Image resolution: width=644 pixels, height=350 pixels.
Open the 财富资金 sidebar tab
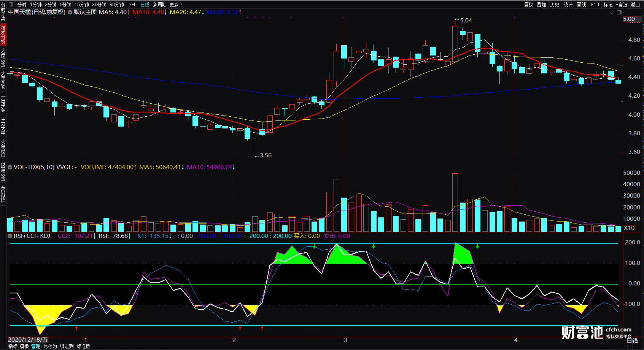tap(3, 171)
